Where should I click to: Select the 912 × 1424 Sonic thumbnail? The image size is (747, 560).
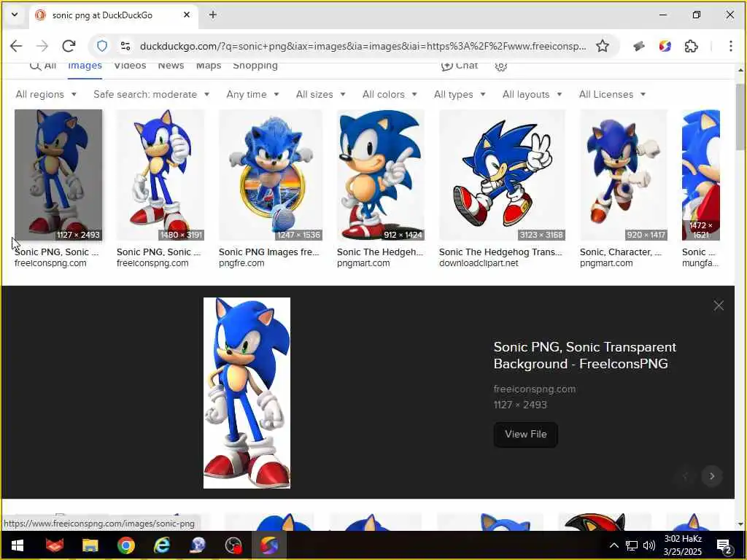click(x=380, y=175)
